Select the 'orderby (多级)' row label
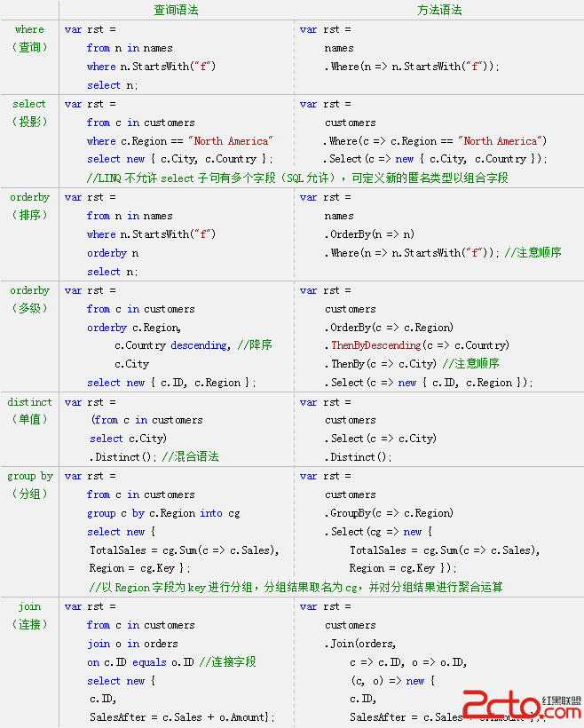Screen dimensions: 584x728 click(x=29, y=299)
